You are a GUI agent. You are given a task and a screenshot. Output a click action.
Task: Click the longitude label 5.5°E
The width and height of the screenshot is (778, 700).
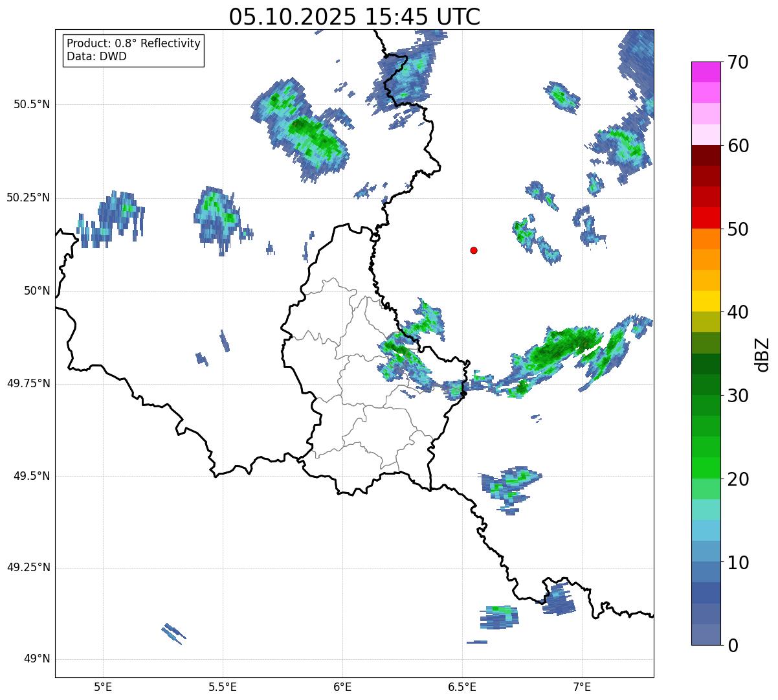(x=223, y=686)
